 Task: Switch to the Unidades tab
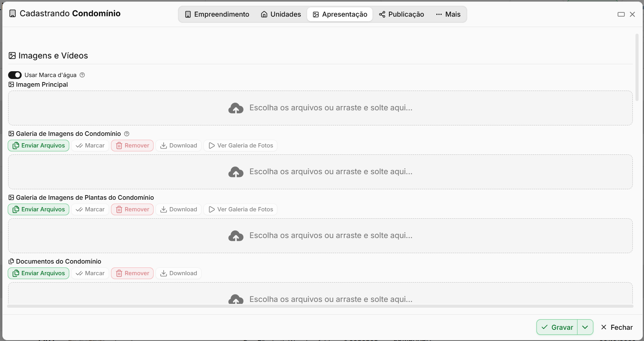(x=281, y=14)
